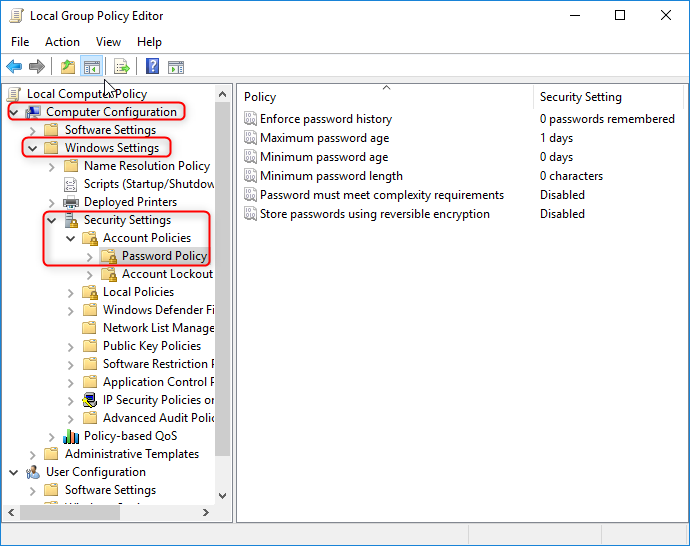This screenshot has width=690, height=546.
Task: Click the IP Security Policies icon
Action: (90, 400)
